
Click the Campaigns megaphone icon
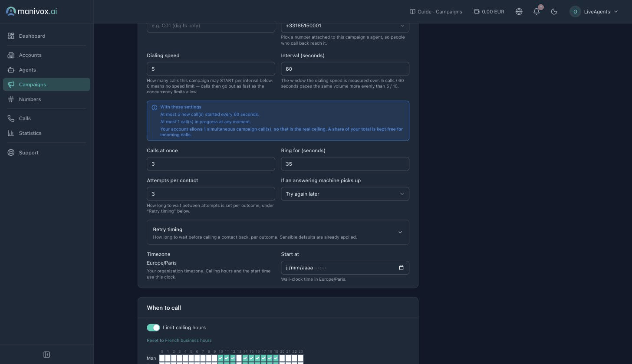point(11,85)
